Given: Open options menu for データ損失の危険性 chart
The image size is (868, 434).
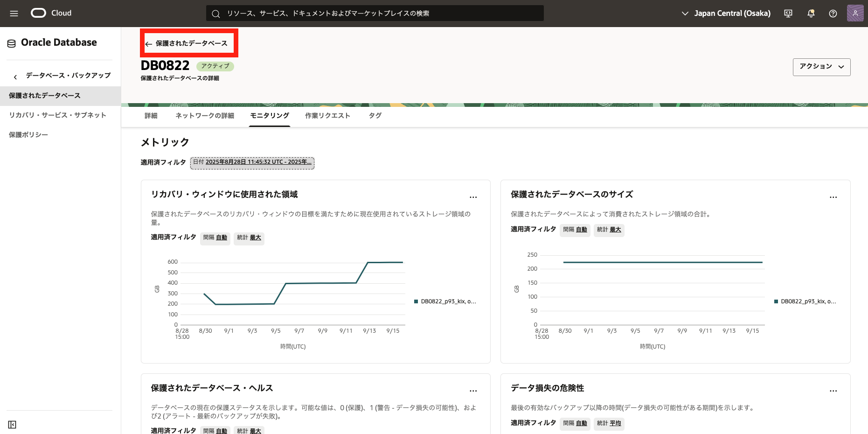Looking at the screenshot, I should 833,391.
